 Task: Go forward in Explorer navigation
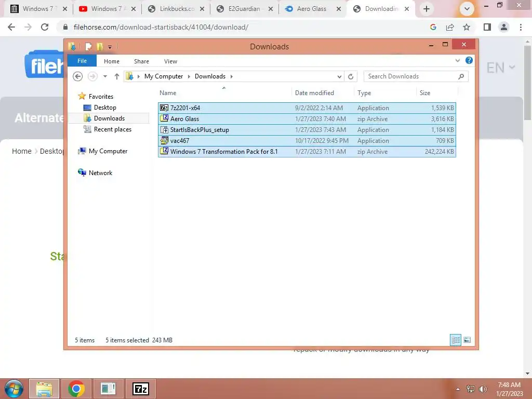coord(92,76)
